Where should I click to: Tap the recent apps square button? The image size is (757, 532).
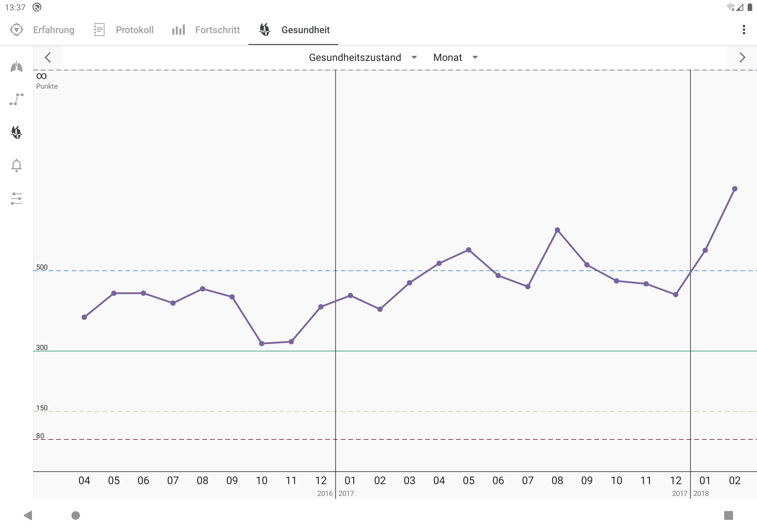728,515
